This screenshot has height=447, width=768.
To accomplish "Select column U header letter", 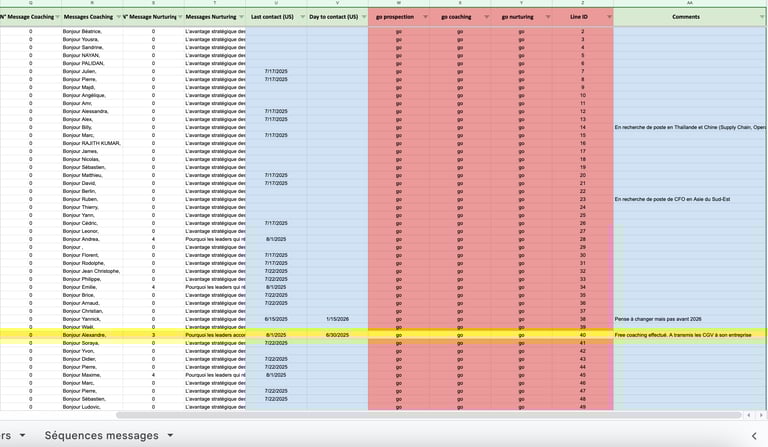I will 276,3.
